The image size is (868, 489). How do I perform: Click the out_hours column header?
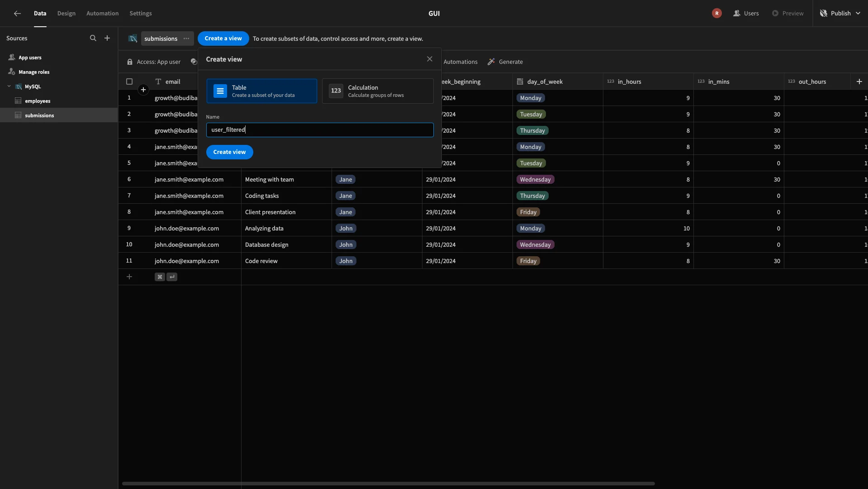click(817, 82)
